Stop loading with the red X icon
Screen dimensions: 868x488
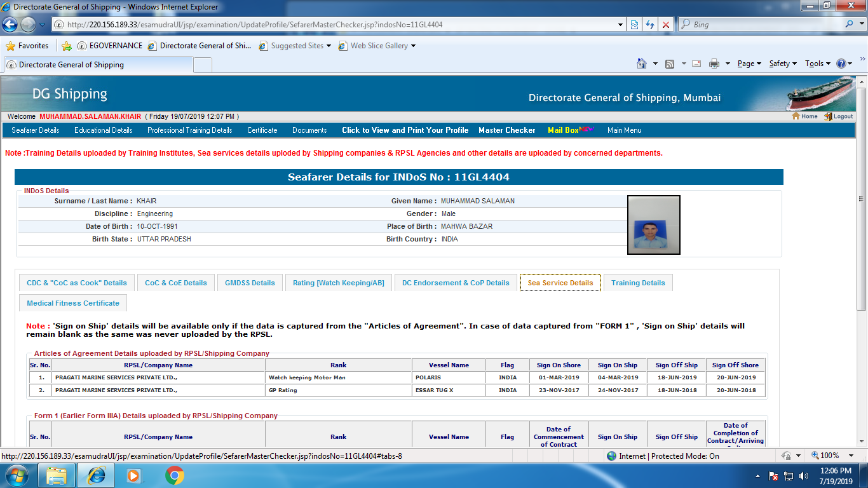click(666, 25)
